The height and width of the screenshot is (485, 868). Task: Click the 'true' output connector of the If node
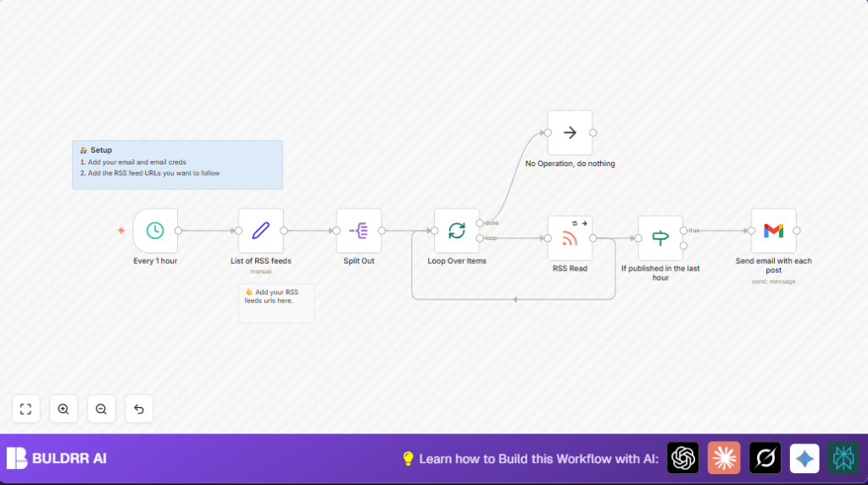683,231
